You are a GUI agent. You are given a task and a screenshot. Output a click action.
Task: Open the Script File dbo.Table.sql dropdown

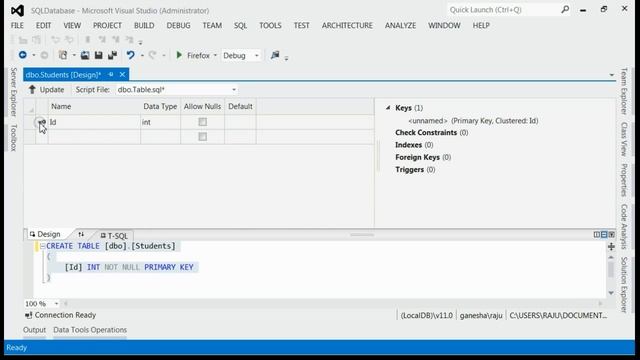pyautogui.click(x=234, y=90)
